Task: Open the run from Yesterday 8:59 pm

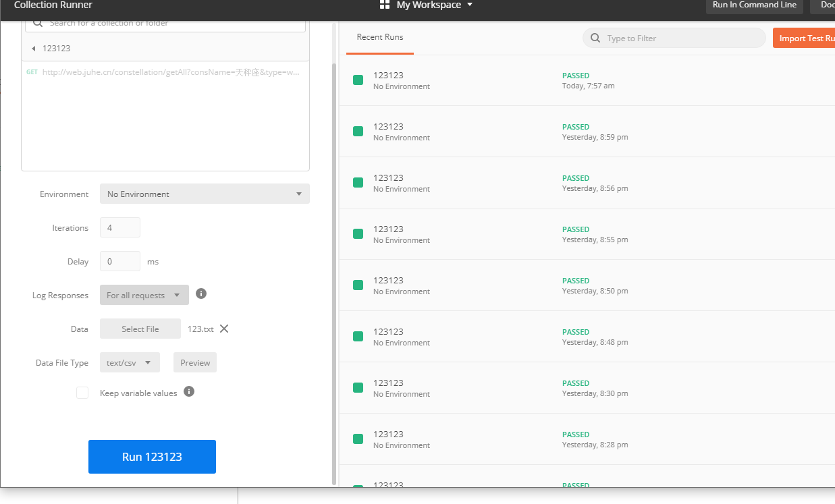Action: [x=587, y=132]
